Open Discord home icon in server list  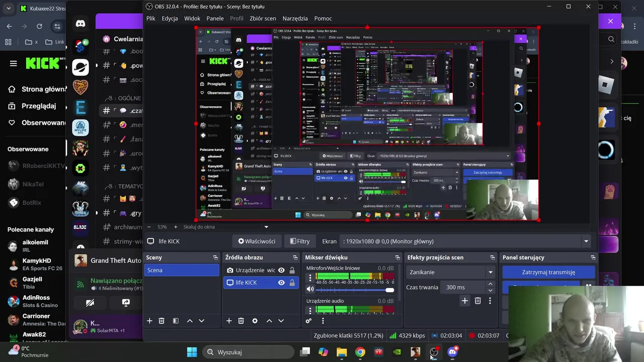80,23
